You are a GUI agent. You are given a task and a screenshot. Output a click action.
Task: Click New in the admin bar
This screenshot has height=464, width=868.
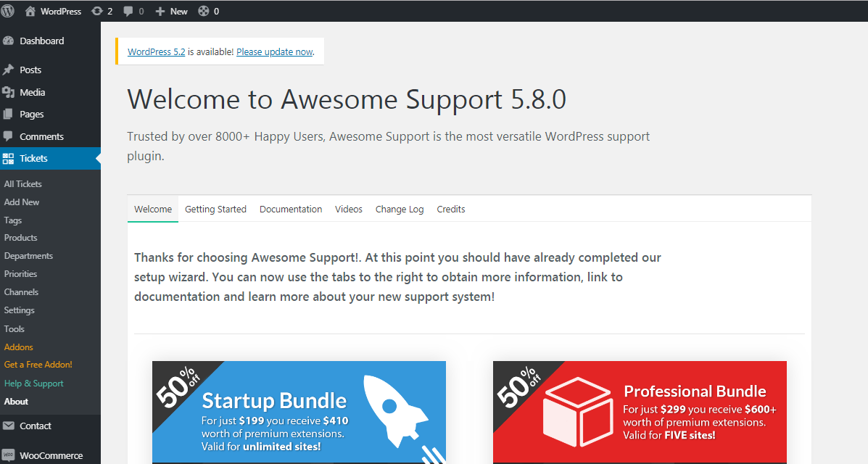coord(179,11)
